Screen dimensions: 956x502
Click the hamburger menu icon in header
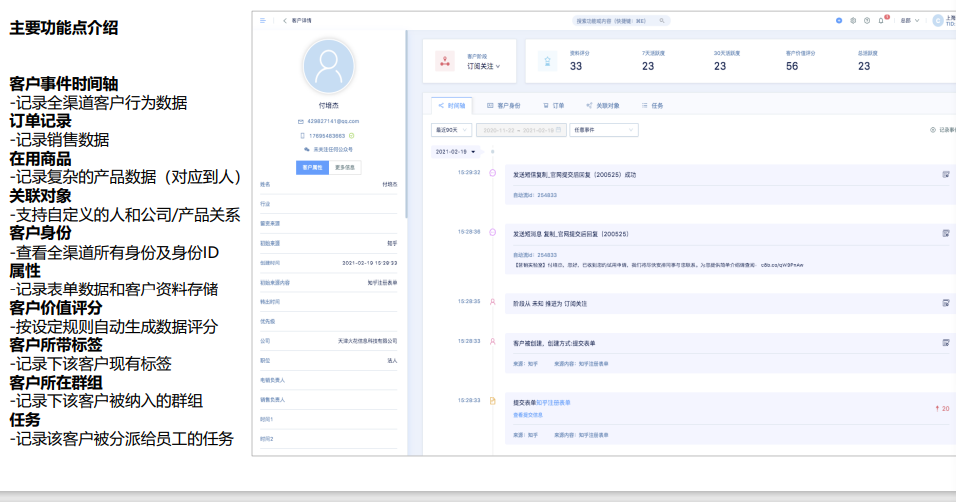tap(263, 20)
